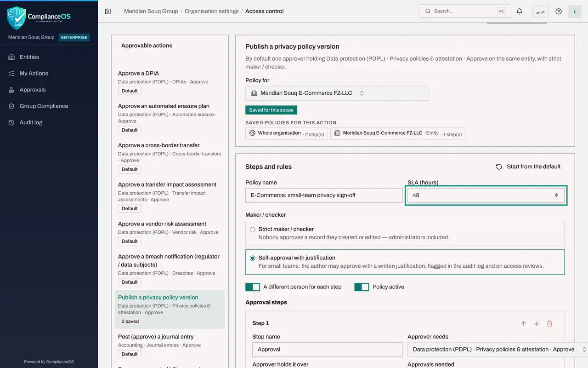588x368 pixels.
Task: Click the My Actions checklist icon
Action: pos(11,74)
